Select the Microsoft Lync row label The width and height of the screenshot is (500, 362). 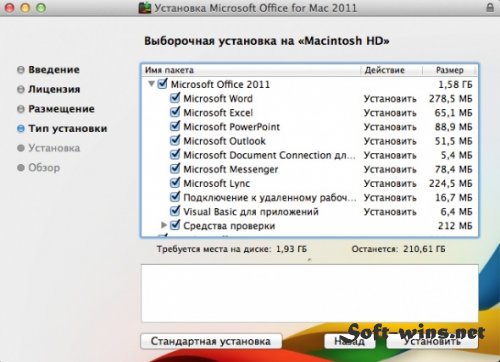217,184
